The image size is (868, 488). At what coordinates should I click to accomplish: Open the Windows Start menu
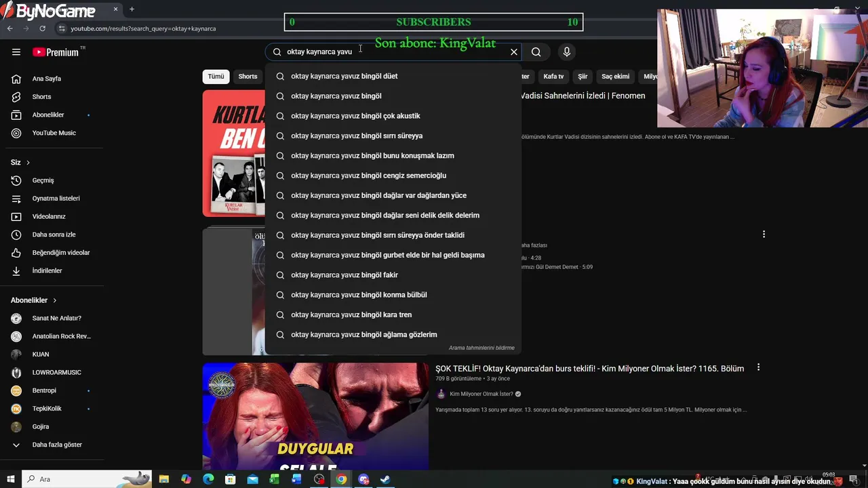pos(10,479)
